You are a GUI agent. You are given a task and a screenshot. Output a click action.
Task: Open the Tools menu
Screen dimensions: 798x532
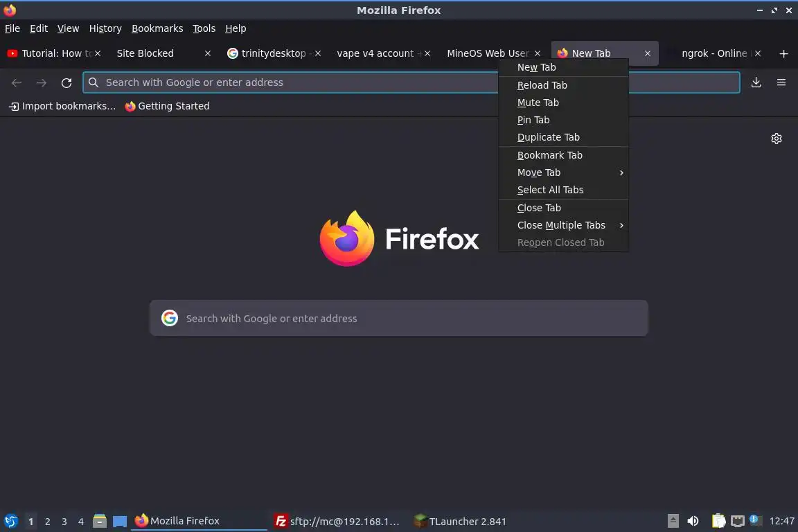pyautogui.click(x=204, y=28)
